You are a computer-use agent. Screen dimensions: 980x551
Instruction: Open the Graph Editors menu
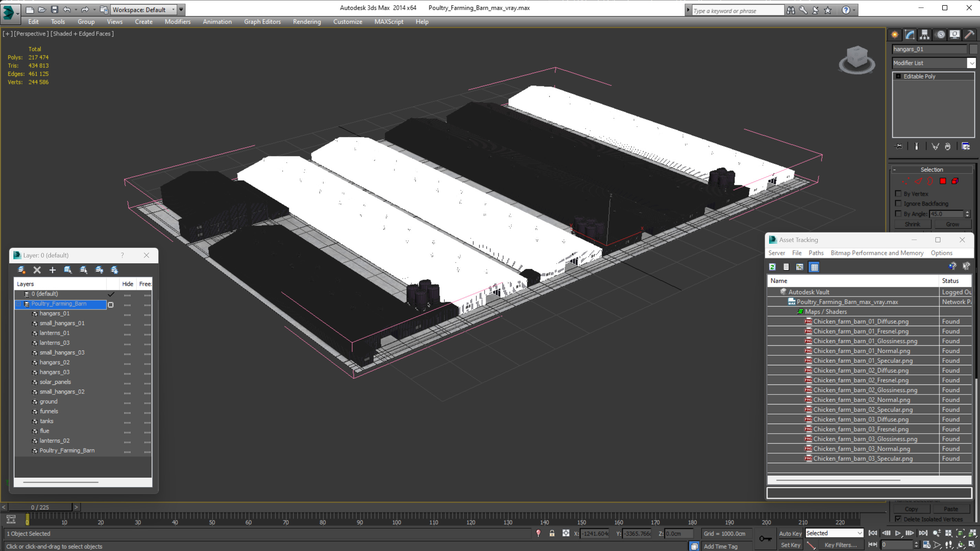[x=262, y=22]
